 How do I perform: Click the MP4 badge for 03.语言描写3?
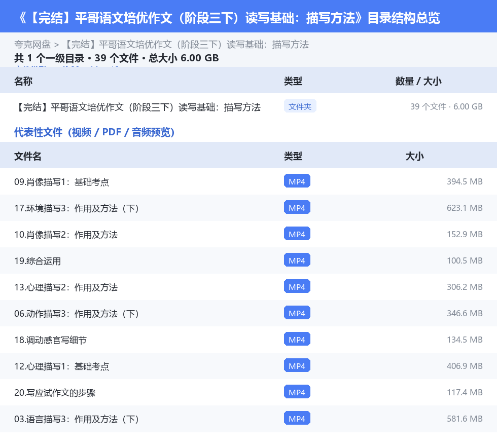coord(297,418)
